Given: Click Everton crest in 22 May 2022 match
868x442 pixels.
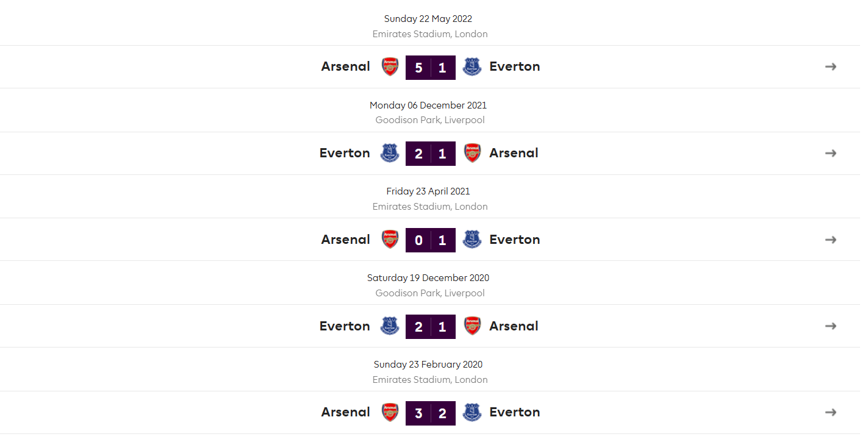Looking at the screenshot, I should tap(472, 66).
